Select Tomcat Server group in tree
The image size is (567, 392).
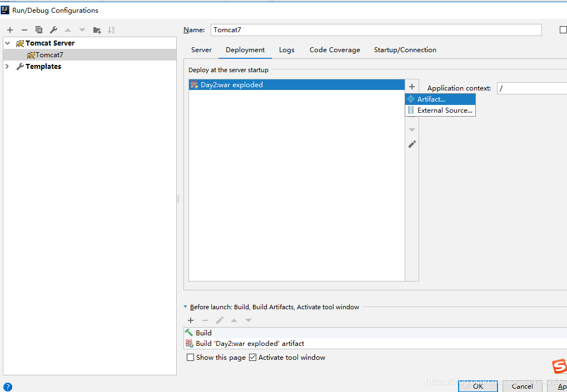point(50,43)
